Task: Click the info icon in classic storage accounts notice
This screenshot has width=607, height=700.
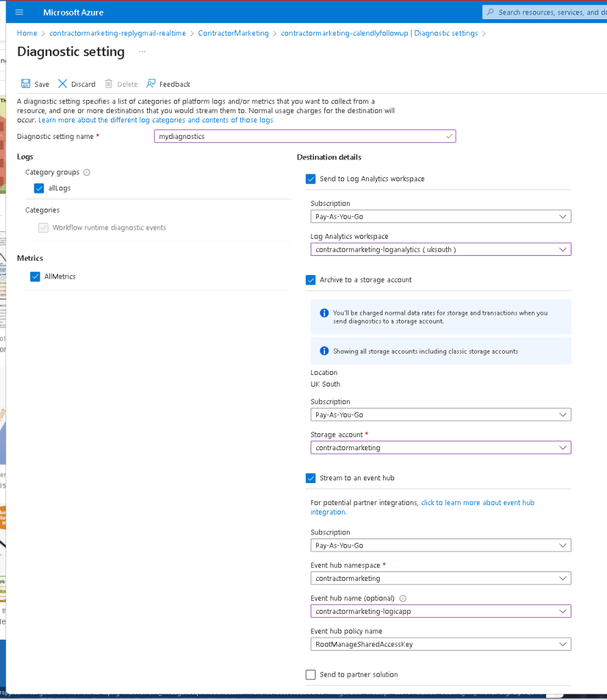Action: (324, 351)
